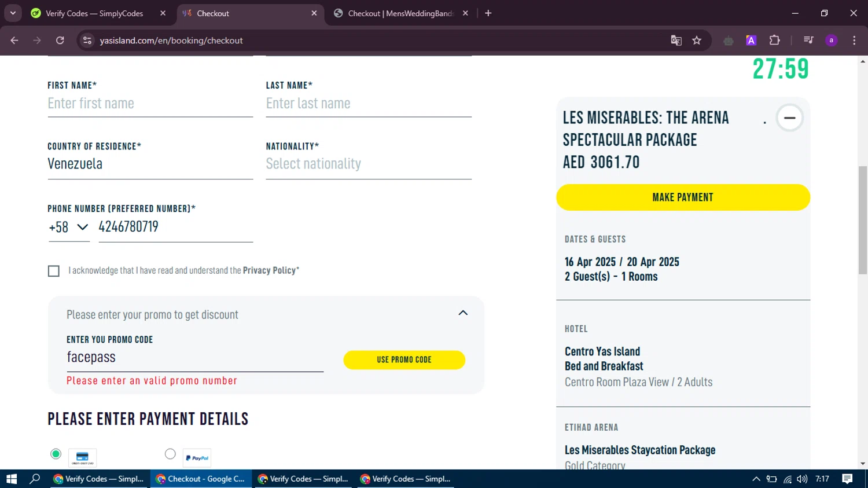868x488 pixels.
Task: Switch to the fourth taskbar Chrome window
Action: coord(406,479)
